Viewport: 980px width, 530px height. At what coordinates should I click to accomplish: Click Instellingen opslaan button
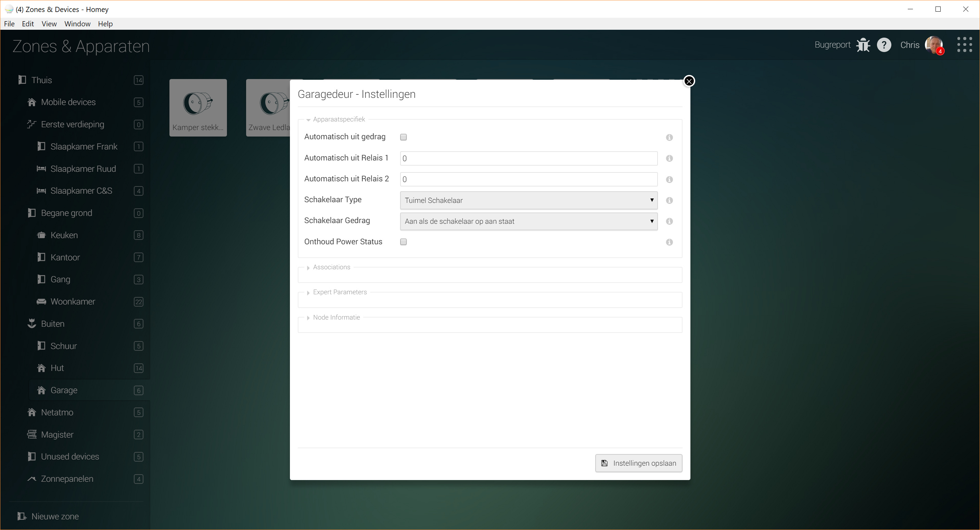point(638,463)
